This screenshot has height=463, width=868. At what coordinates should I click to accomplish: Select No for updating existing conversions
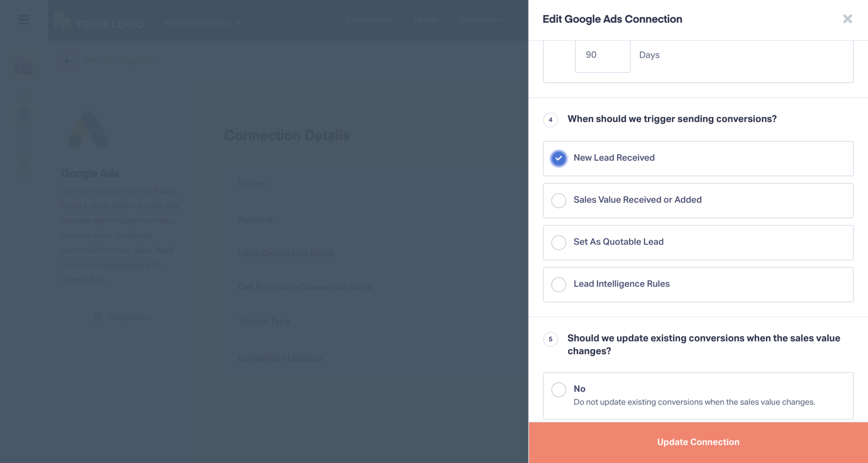tap(559, 389)
